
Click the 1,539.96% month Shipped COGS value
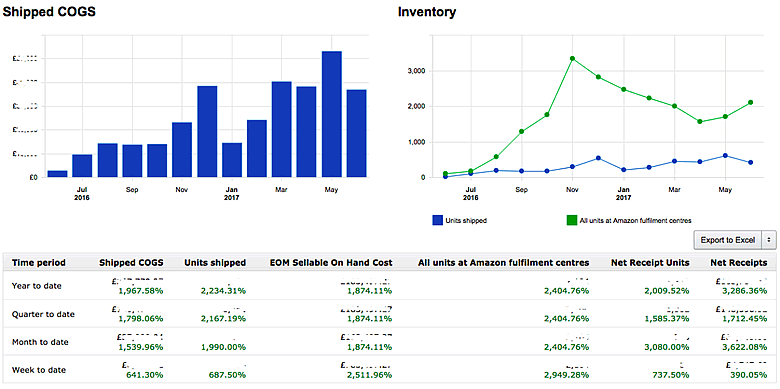pyautogui.click(x=141, y=347)
